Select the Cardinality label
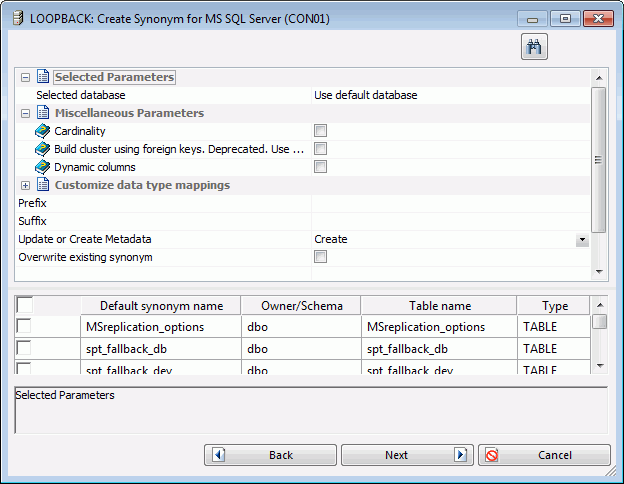Screen dimensions: 624x484 pos(80,131)
